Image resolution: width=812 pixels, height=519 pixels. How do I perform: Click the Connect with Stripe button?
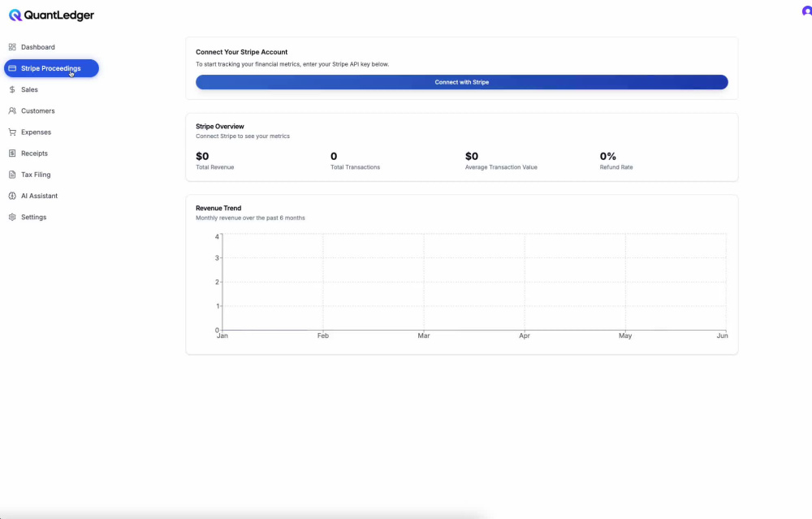point(461,82)
